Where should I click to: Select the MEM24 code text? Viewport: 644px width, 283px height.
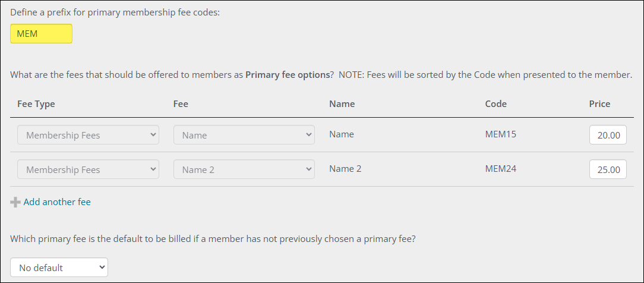click(x=500, y=169)
